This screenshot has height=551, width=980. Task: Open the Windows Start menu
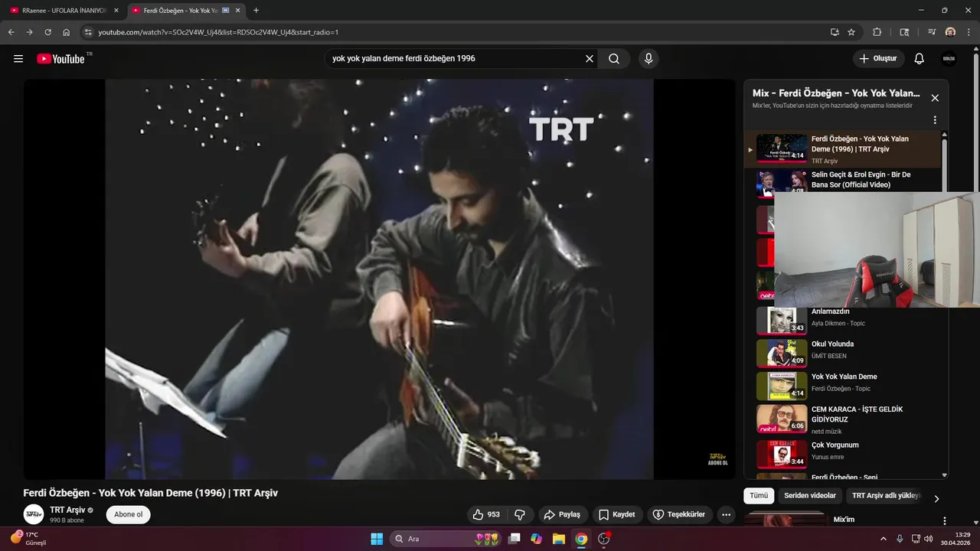coord(377,539)
